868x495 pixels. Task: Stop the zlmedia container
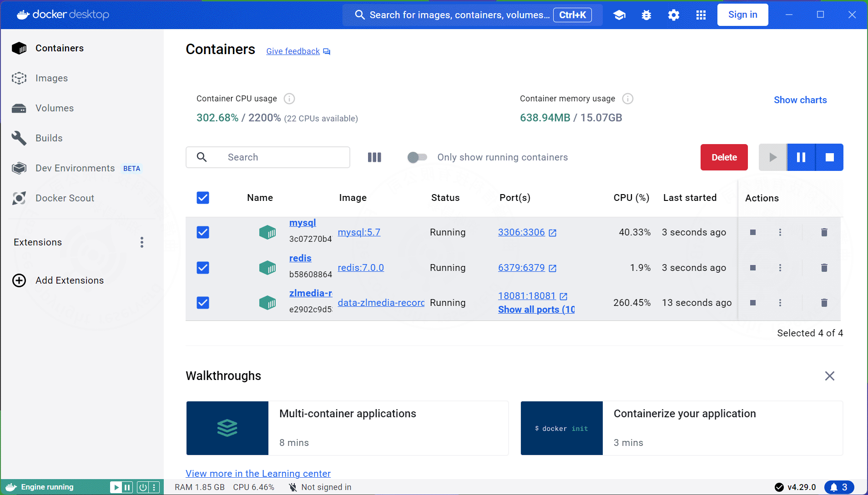753,303
